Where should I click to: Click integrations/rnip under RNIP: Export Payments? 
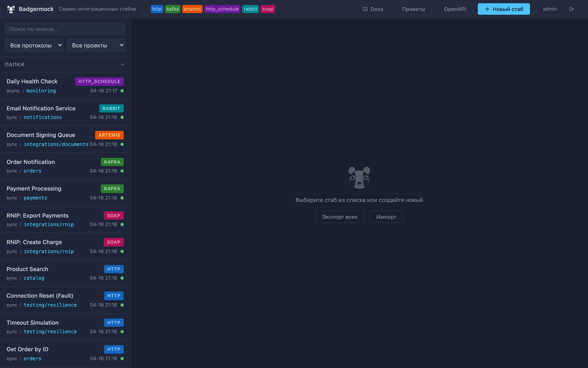[x=49, y=224]
